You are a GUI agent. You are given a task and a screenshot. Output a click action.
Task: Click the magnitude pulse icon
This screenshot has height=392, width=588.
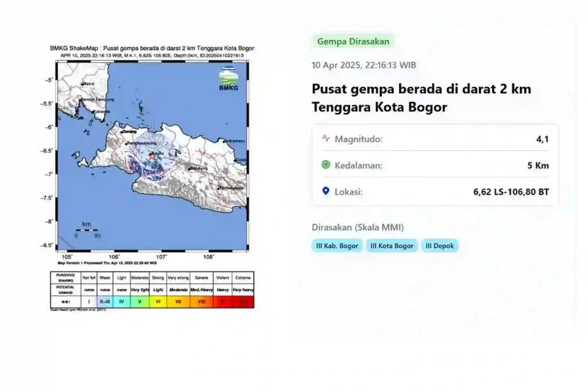pyautogui.click(x=326, y=138)
